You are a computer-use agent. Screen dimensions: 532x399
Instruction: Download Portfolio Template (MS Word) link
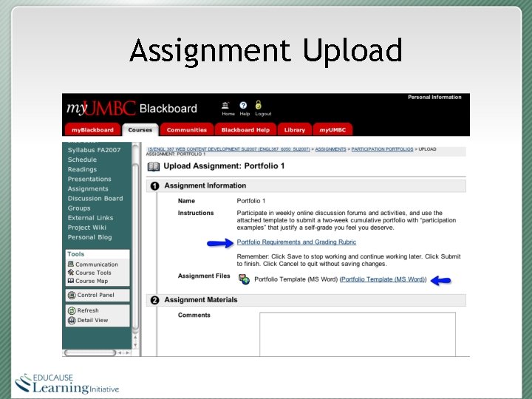(383, 279)
